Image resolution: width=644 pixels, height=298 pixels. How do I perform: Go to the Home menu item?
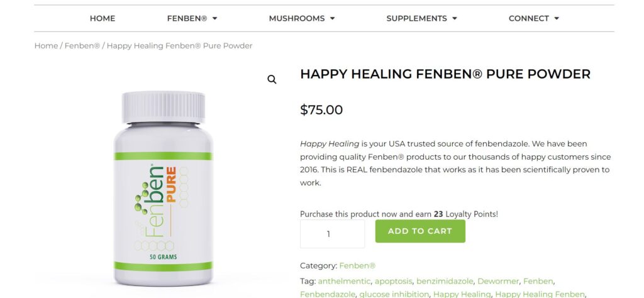[x=103, y=18]
